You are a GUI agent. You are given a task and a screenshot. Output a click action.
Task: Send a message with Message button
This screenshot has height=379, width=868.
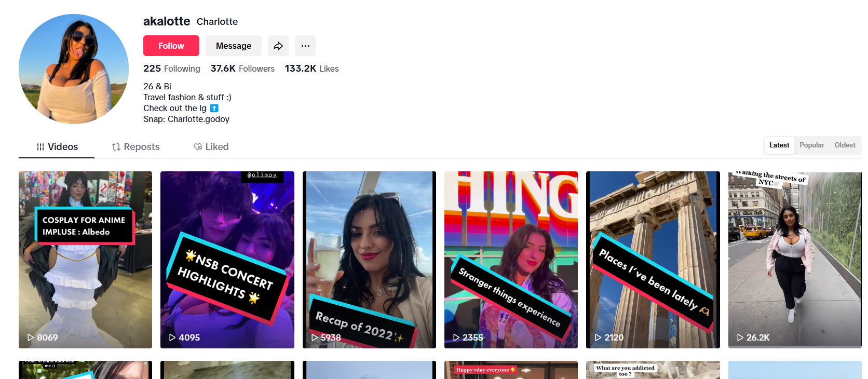click(x=234, y=46)
